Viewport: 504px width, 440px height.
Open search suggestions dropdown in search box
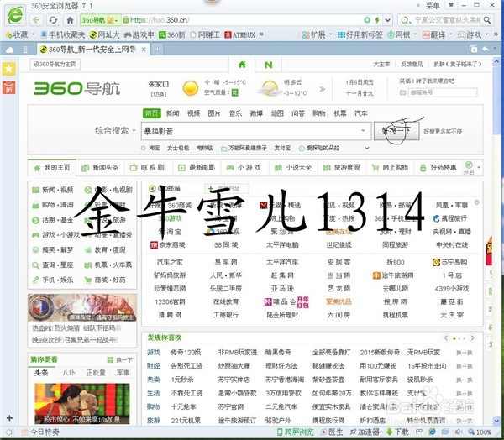[x=363, y=131]
